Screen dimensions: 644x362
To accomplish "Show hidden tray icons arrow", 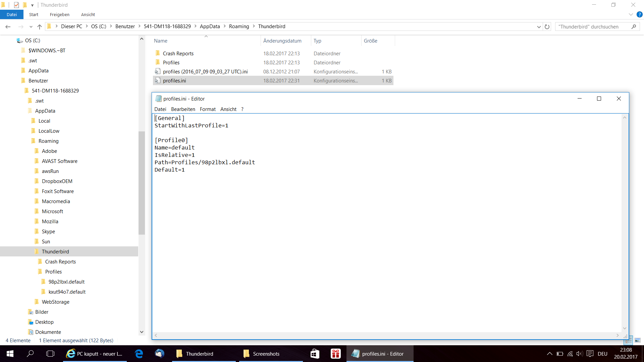I will [549, 354].
